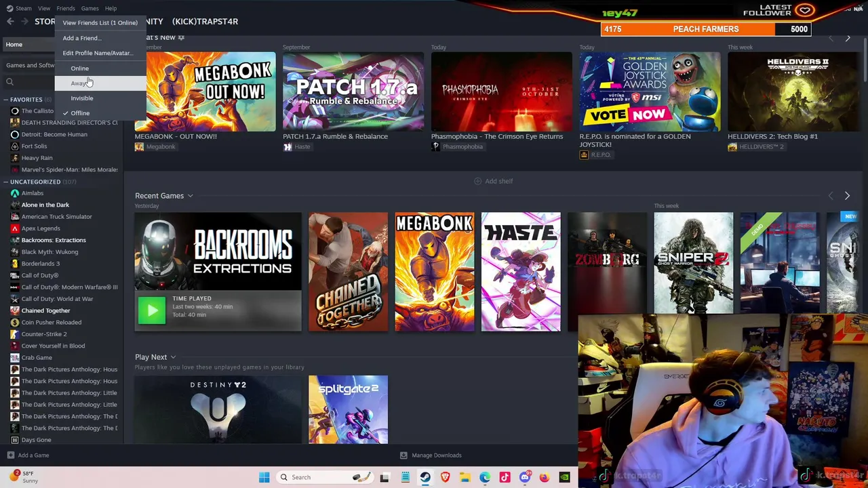Show next Recent Games arrow

tap(847, 196)
